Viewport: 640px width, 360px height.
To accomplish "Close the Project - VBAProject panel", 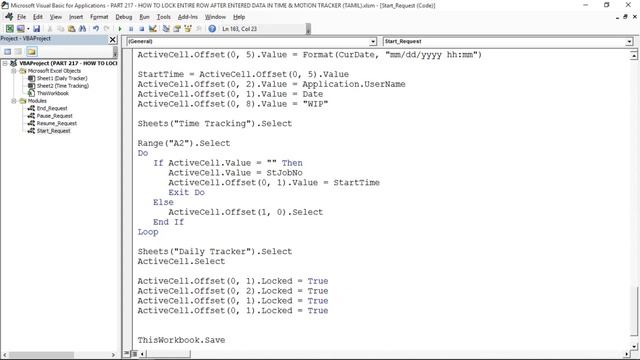I will click(113, 39).
